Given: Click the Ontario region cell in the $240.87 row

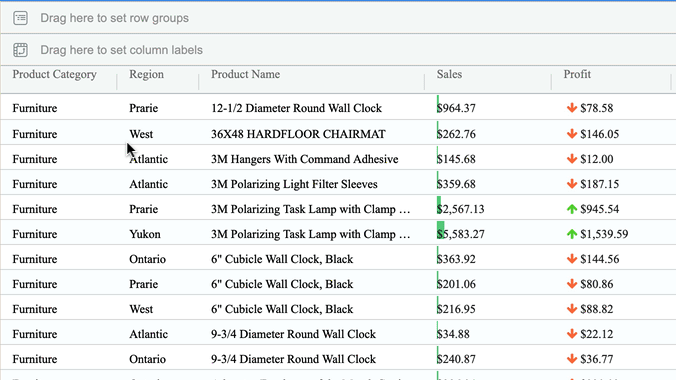Looking at the screenshot, I should (147, 359).
